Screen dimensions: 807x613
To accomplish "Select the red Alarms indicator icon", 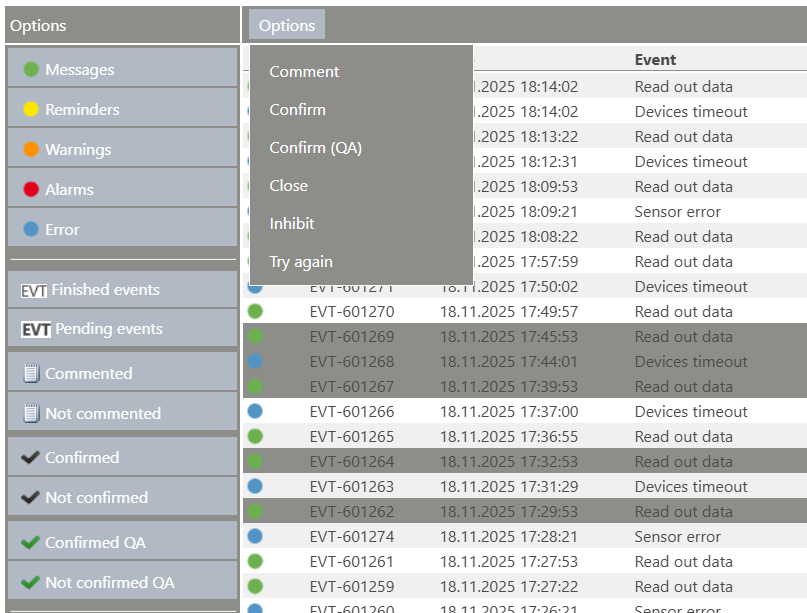I will click(x=32, y=188).
